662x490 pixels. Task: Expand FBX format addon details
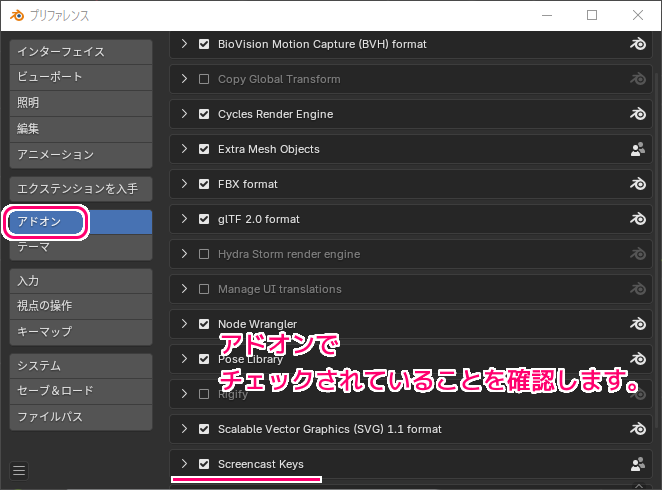click(x=184, y=184)
